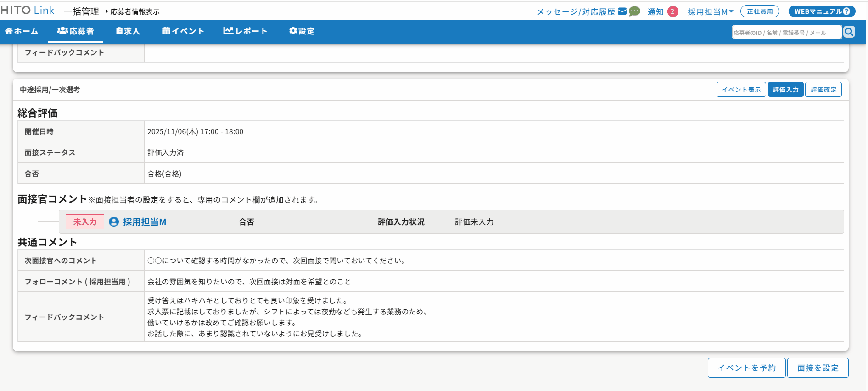Image resolution: width=868 pixels, height=391 pixels.
Task: Click the 次面接官へのコメント row label
Action: point(61,261)
